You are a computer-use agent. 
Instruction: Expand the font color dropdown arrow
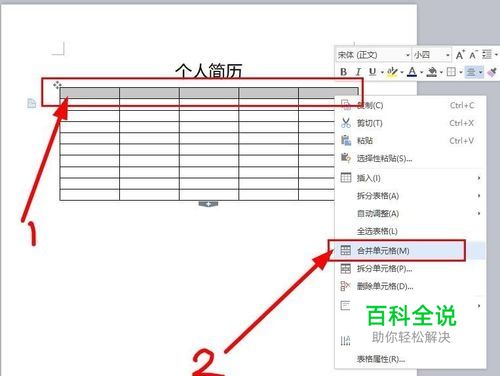pos(421,72)
